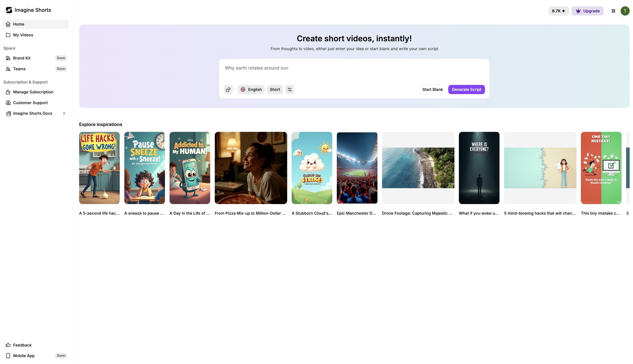633x364 pixels.
Task: Click 'What if you woke u...' title
Action: pyautogui.click(x=479, y=213)
